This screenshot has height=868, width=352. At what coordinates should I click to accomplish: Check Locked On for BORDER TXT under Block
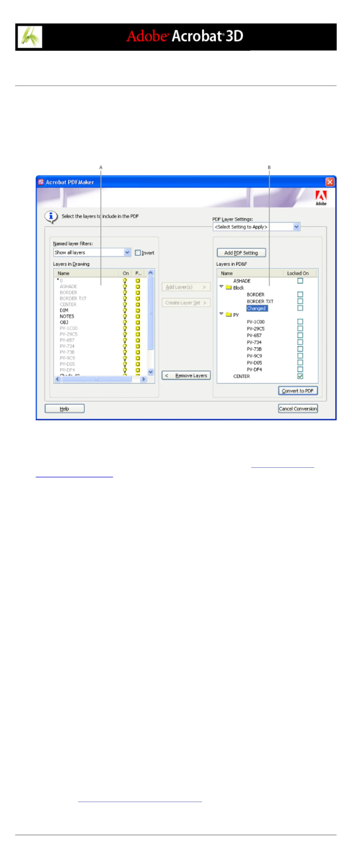point(300,301)
